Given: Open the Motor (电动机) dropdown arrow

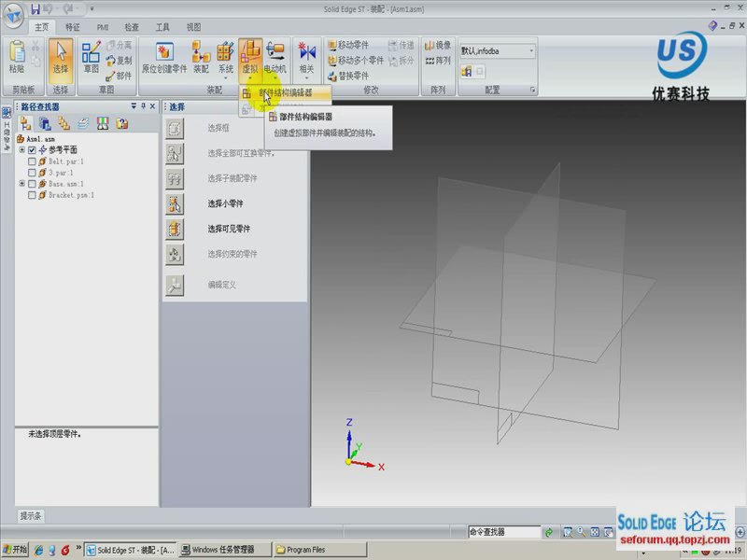Looking at the screenshot, I should [x=275, y=77].
